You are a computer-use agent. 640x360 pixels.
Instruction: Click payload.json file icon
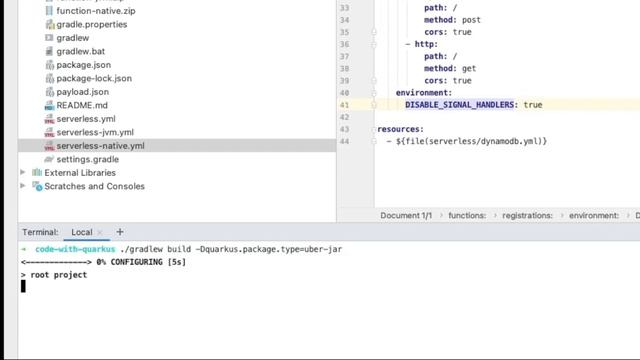tap(49, 92)
